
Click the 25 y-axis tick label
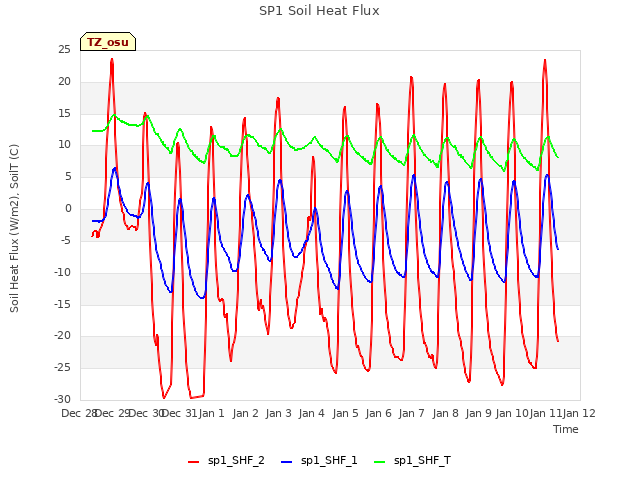(x=64, y=50)
